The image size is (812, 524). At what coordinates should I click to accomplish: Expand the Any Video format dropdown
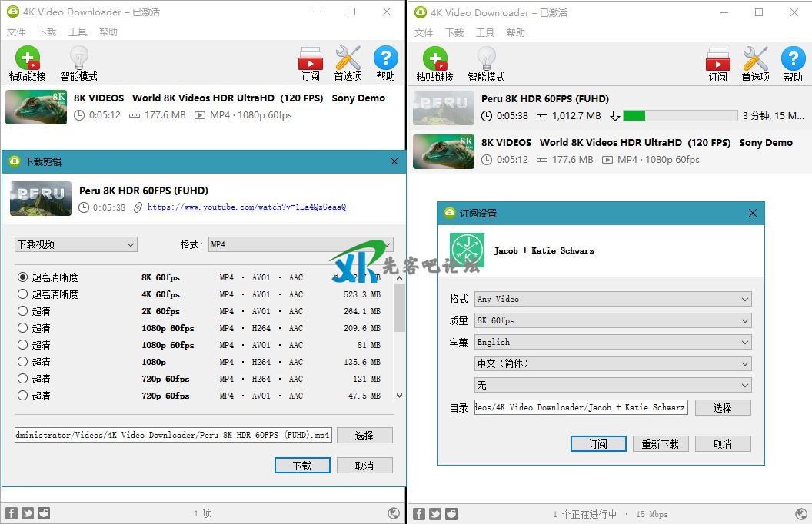[x=612, y=299]
